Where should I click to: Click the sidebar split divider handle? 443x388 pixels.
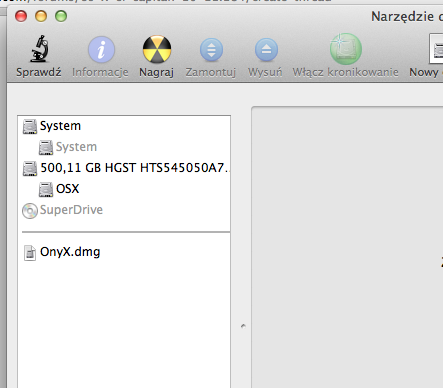pos(243,326)
